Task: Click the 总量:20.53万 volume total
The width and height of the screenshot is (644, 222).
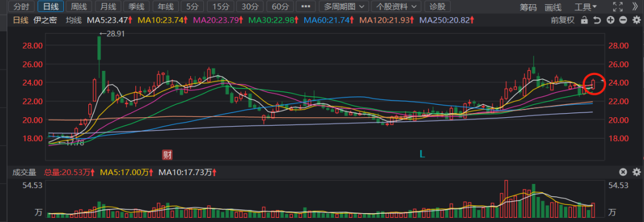Action: tap(69, 173)
